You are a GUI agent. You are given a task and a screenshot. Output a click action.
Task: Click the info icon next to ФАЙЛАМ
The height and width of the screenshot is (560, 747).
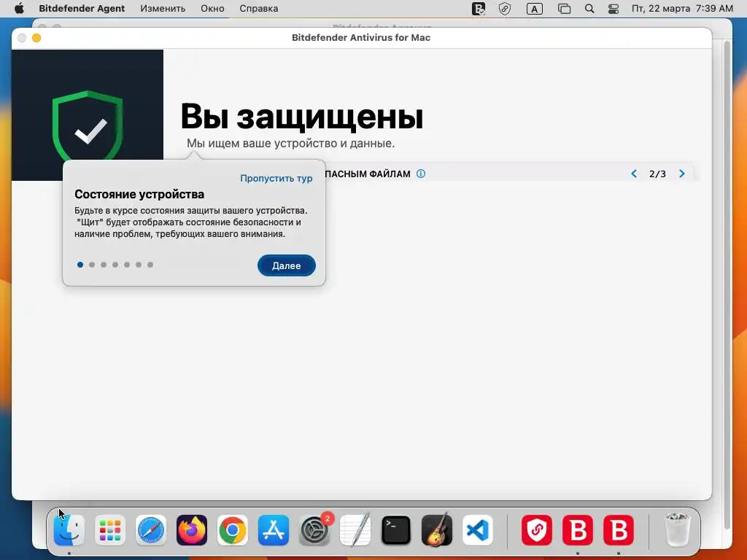(x=421, y=174)
